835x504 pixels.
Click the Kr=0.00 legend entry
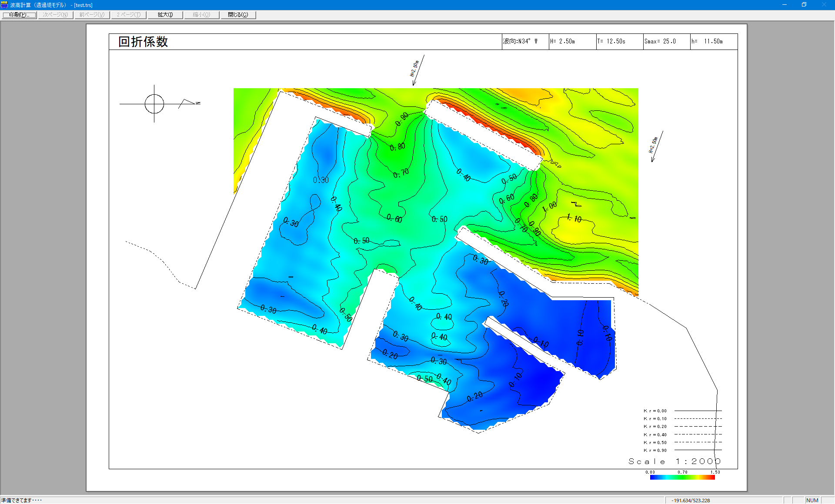pyautogui.click(x=682, y=411)
